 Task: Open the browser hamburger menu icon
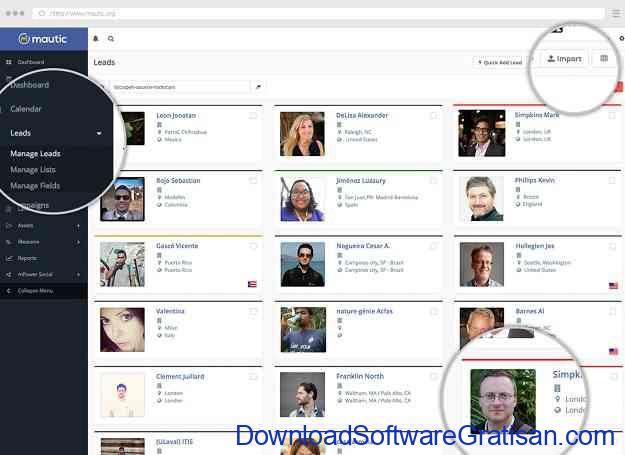pyautogui.click(x=616, y=13)
